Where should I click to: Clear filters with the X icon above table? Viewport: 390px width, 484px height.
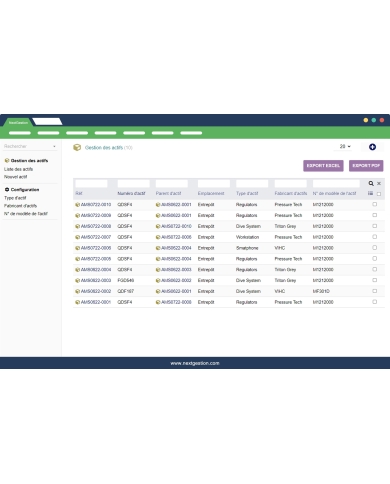(x=379, y=183)
